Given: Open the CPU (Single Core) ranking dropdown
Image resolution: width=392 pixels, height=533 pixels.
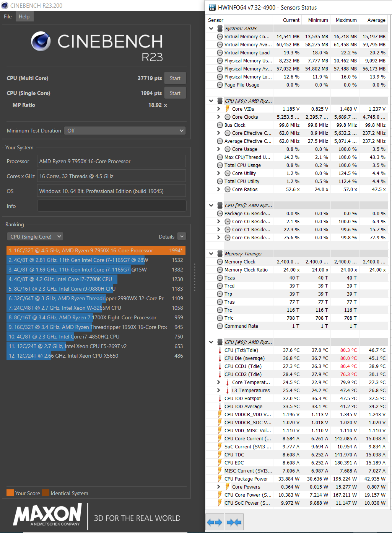Looking at the screenshot, I should [35, 237].
